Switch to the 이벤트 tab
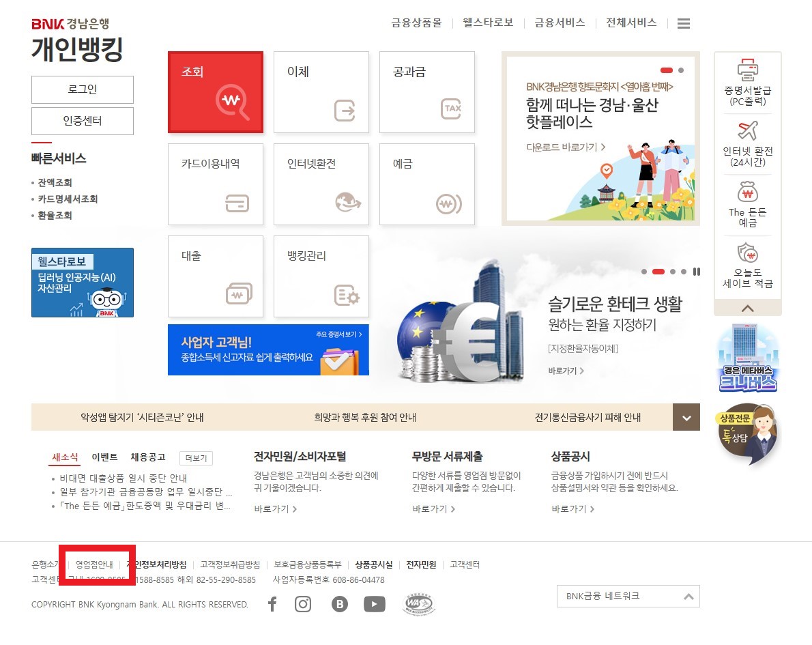Screen dimensions: 812x645 [x=104, y=457]
